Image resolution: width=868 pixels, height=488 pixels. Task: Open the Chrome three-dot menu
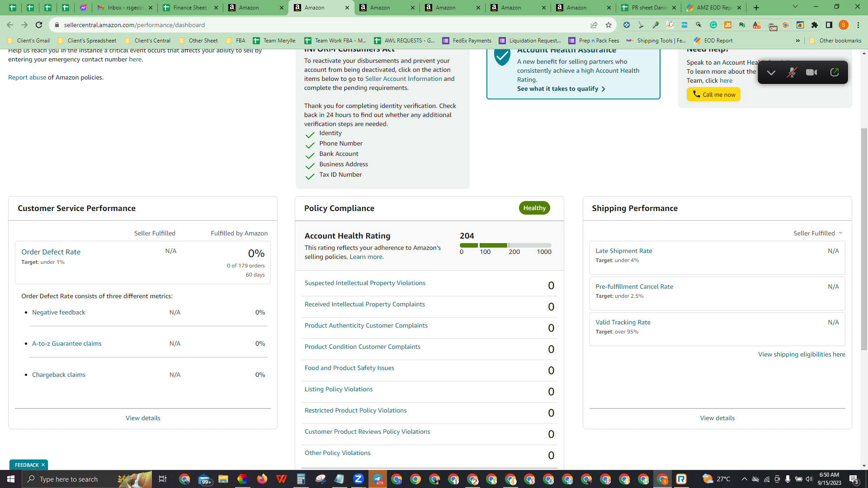click(x=858, y=25)
